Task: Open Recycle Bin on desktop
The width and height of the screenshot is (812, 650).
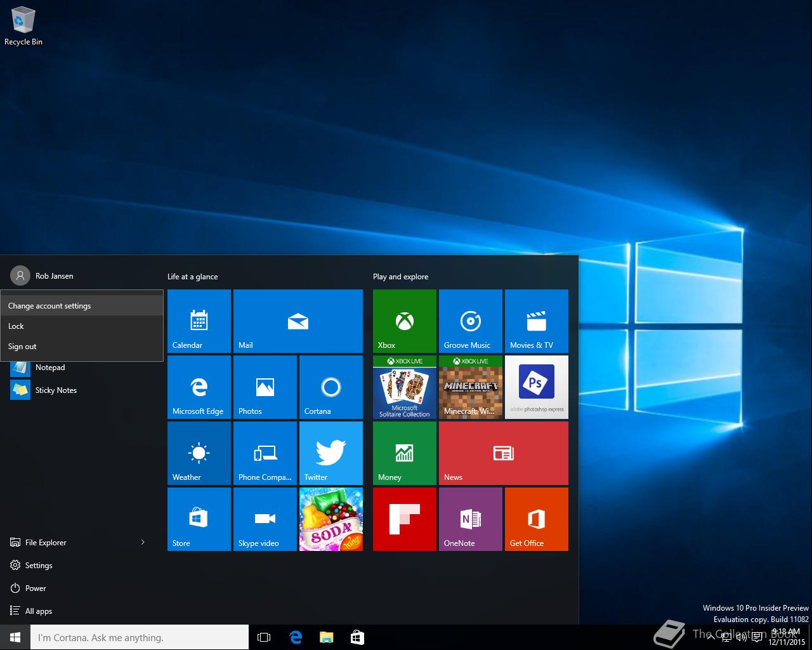Action: [23, 27]
